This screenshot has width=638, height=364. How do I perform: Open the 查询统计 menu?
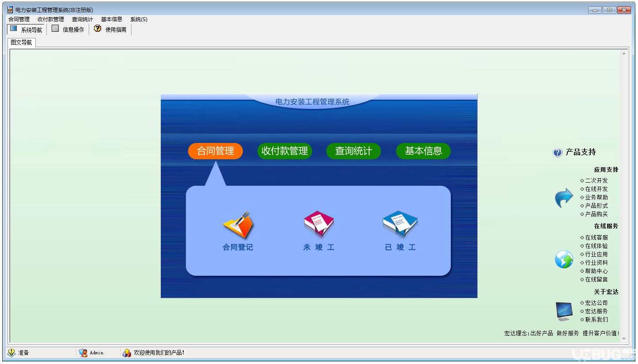coord(83,19)
